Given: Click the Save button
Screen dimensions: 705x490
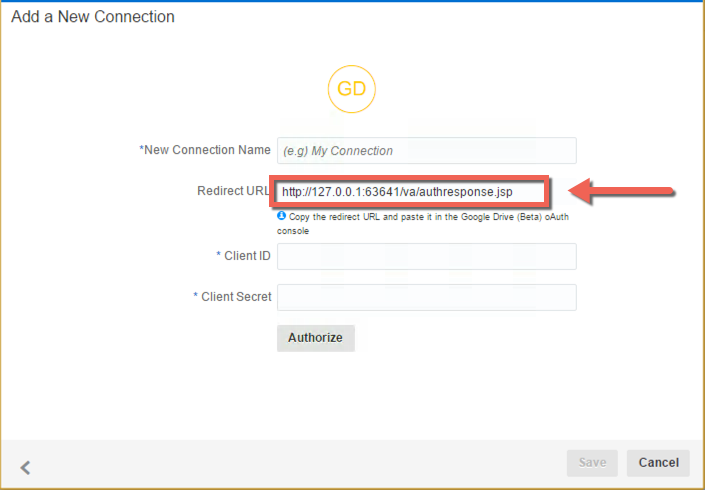Looking at the screenshot, I should (x=592, y=463).
